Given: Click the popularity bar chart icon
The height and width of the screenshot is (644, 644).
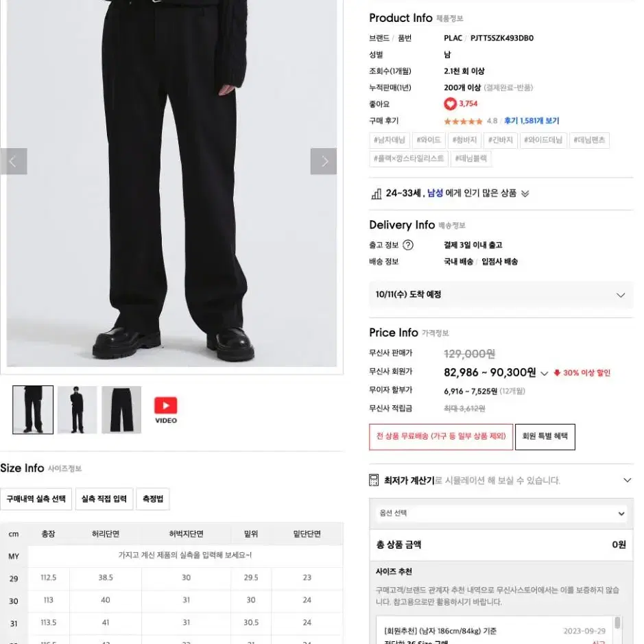Looking at the screenshot, I should (x=377, y=193).
